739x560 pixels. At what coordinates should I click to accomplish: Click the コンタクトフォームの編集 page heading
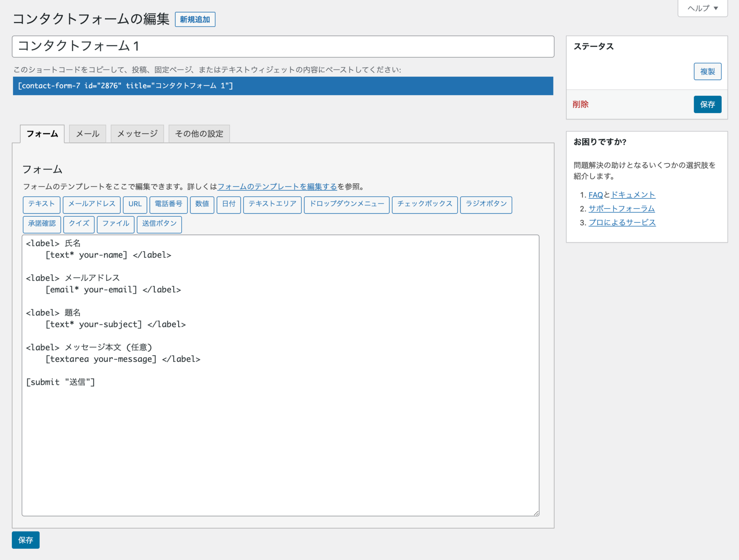(91, 19)
